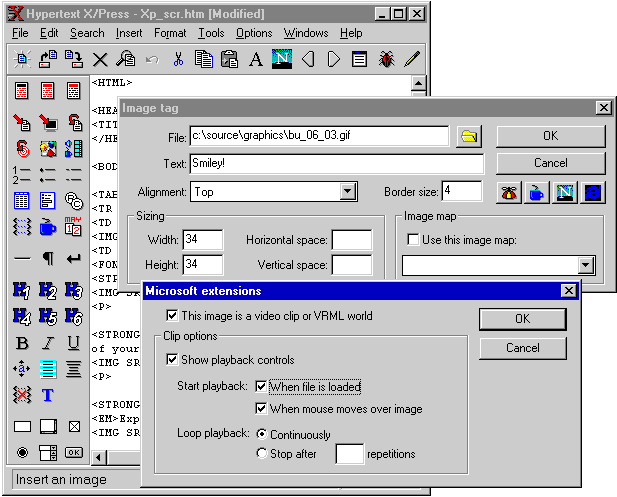Click the Horizontal space field
The height and width of the screenshot is (497, 617).
click(x=352, y=240)
